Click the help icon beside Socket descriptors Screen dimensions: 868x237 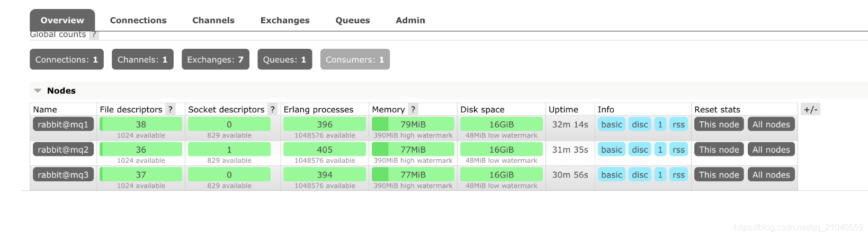pyautogui.click(x=272, y=109)
